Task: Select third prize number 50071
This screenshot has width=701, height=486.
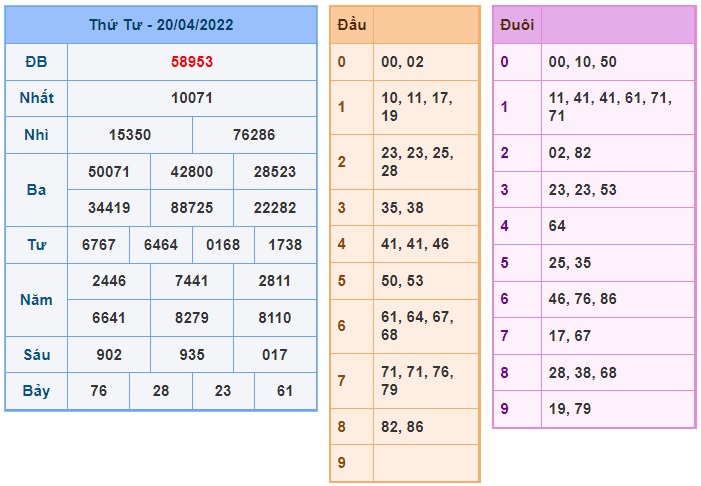Action: tap(109, 172)
